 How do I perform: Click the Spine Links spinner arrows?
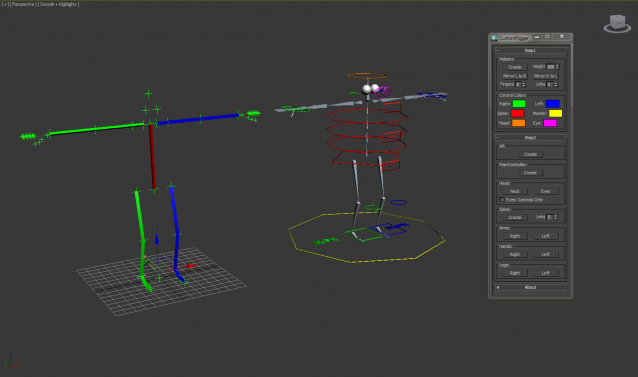point(555,217)
